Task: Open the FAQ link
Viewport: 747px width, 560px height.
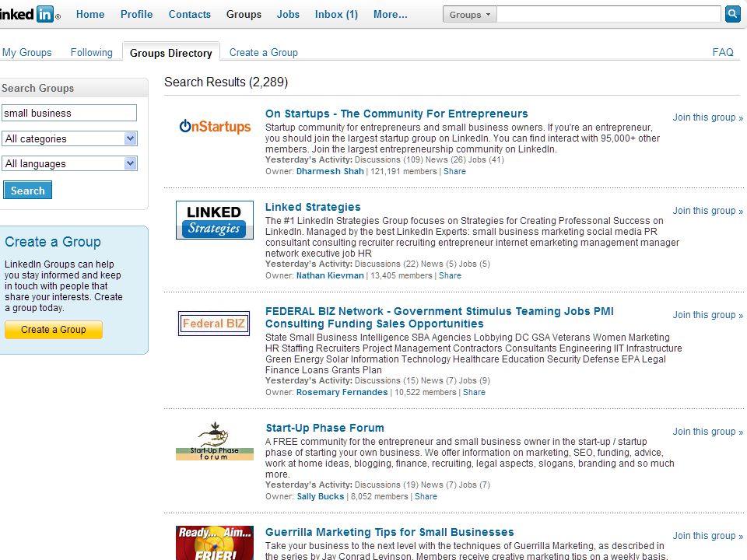Action: pos(723,52)
